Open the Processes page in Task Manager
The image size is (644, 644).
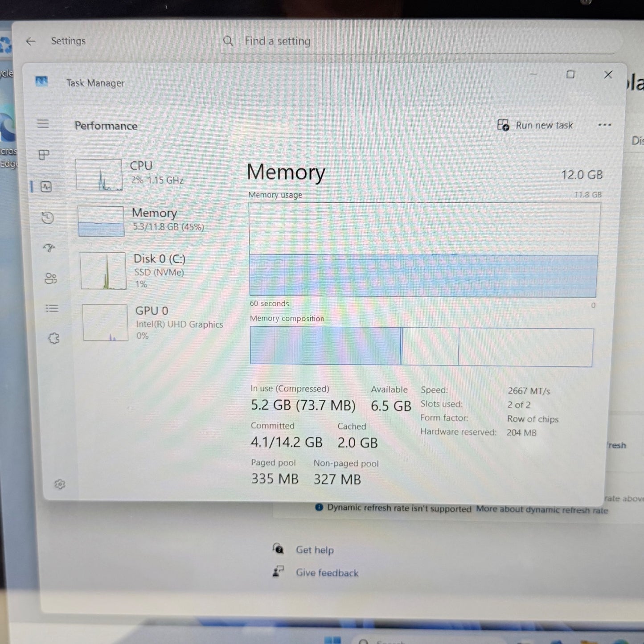43,155
